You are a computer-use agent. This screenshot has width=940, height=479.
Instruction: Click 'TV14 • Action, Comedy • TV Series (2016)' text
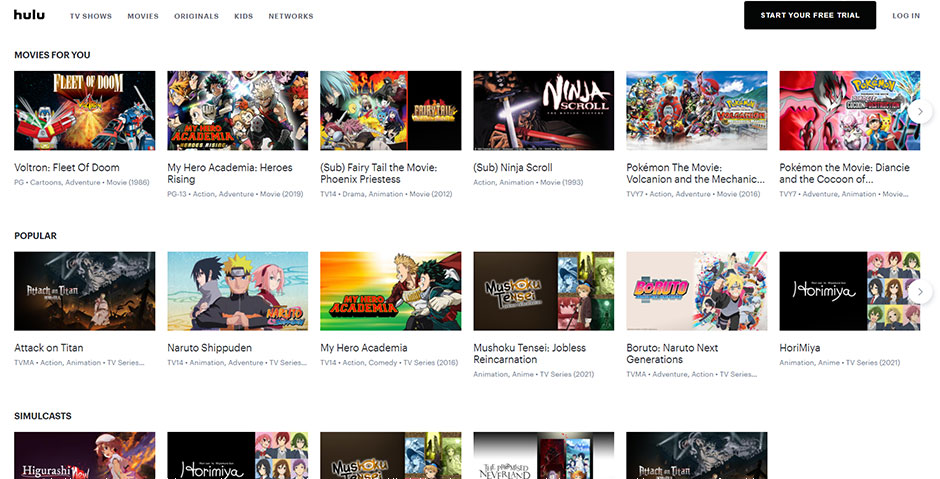coord(389,363)
